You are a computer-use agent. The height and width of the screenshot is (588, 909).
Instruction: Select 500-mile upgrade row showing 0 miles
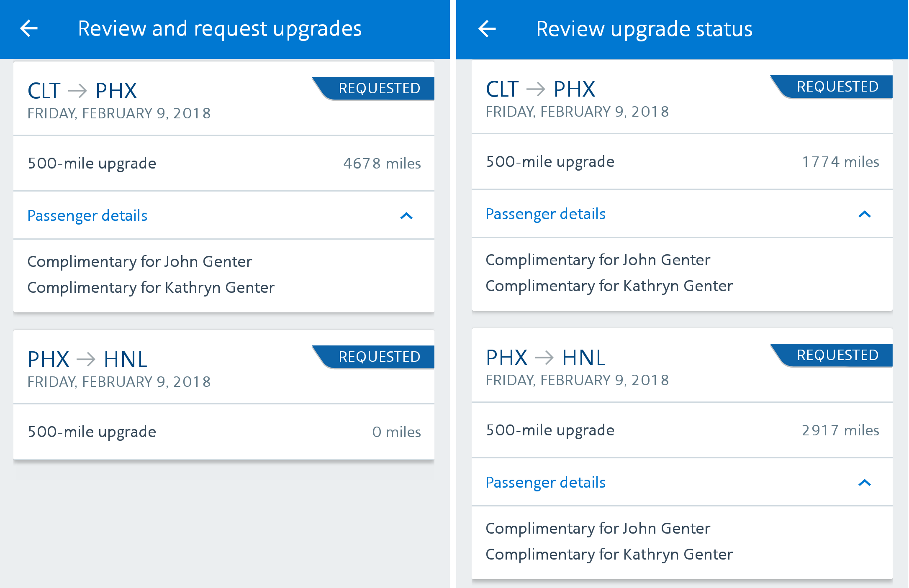pos(224,432)
